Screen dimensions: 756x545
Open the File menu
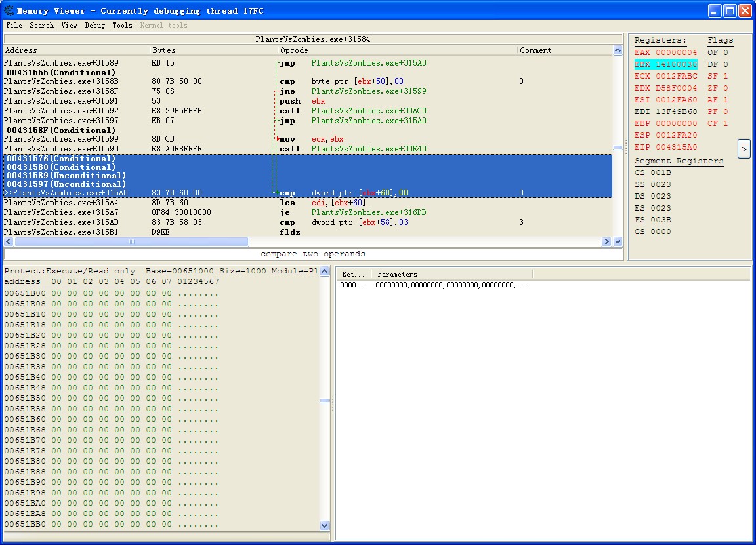(x=14, y=25)
